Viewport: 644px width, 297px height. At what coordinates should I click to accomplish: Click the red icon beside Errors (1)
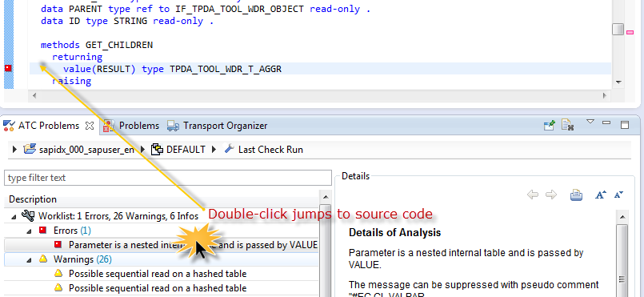coord(42,230)
